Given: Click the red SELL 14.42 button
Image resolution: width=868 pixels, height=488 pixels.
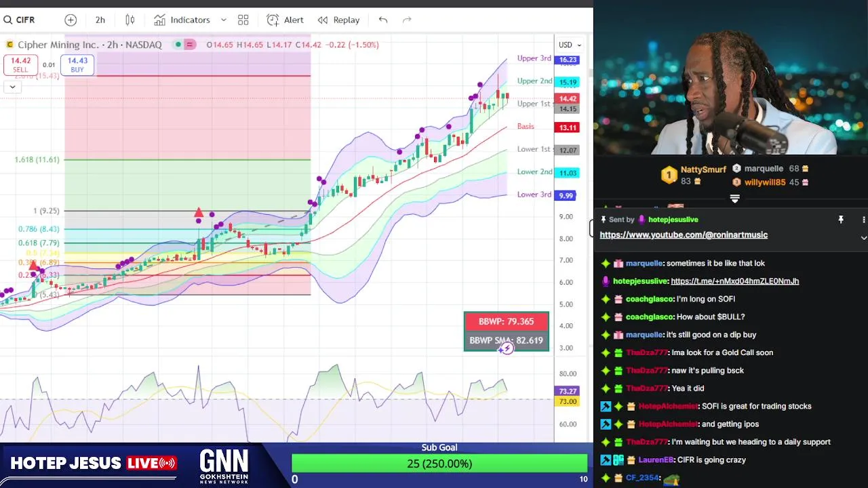Looking at the screenshot, I should (20, 65).
